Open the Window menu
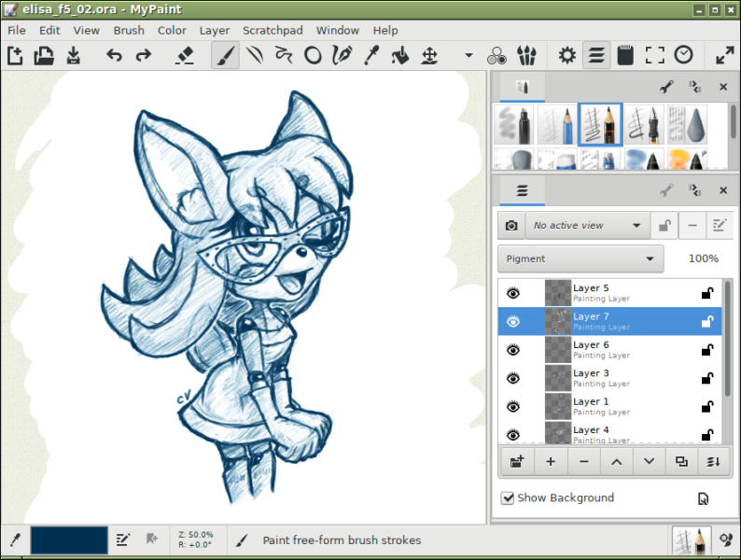This screenshot has height=560, width=741. [x=338, y=30]
